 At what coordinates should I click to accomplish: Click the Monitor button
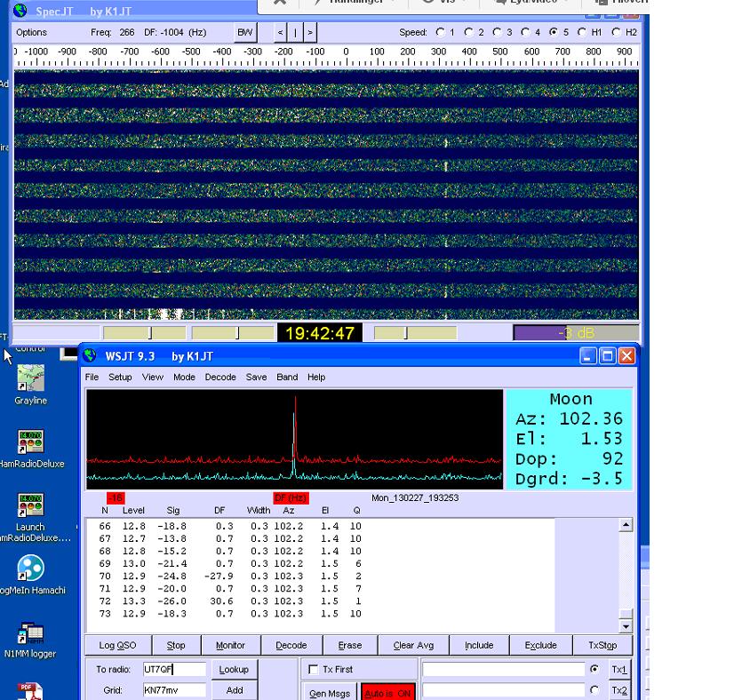(230, 645)
